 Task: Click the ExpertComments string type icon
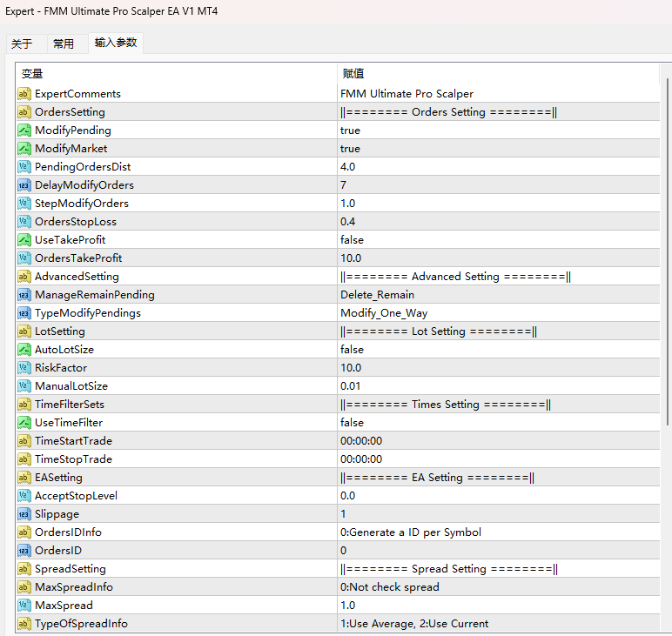pyautogui.click(x=24, y=94)
